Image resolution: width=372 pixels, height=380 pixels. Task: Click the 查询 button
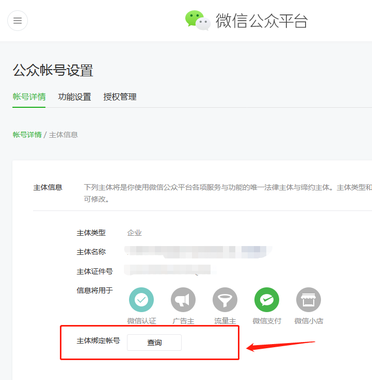coord(154,342)
